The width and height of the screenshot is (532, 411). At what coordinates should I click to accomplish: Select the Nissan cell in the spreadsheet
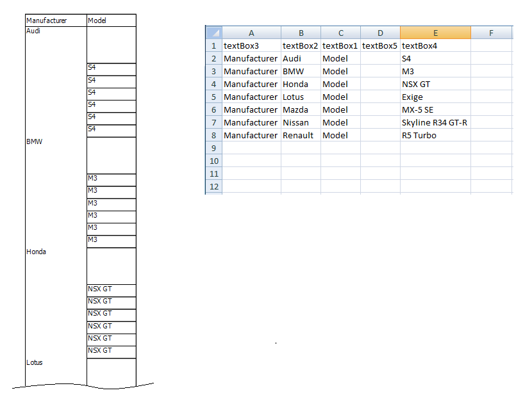[301, 123]
